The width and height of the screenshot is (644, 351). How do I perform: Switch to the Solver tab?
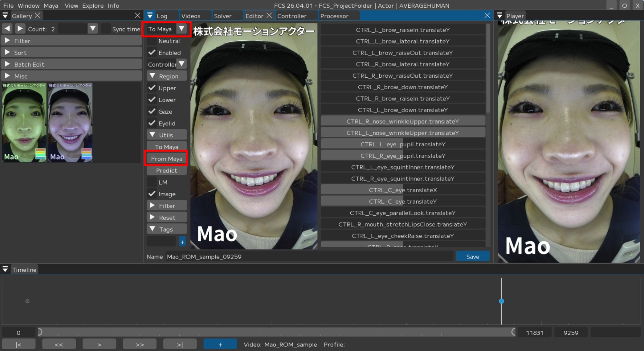pos(223,16)
